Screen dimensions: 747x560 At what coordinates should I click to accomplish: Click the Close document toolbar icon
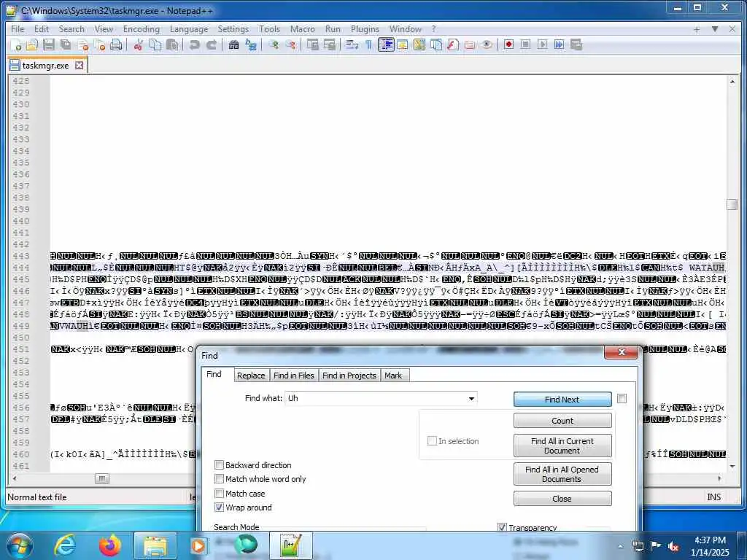pos(83,44)
